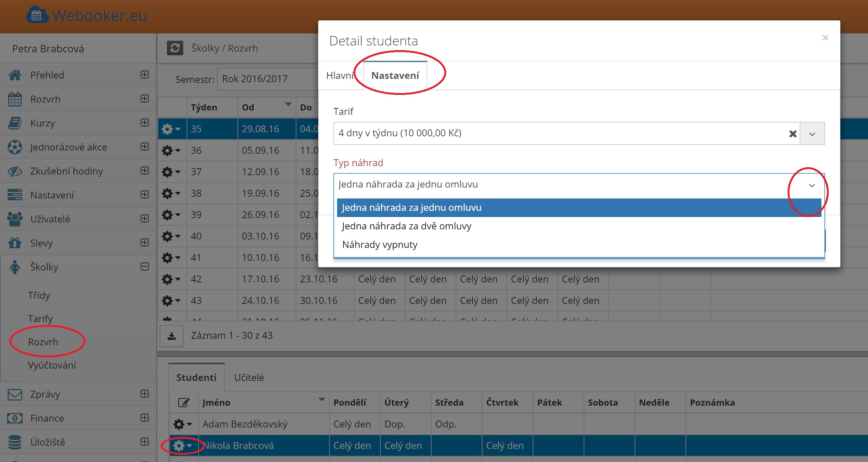The width and height of the screenshot is (868, 462).
Task: Click the Školky child icon
Action: 15,267
